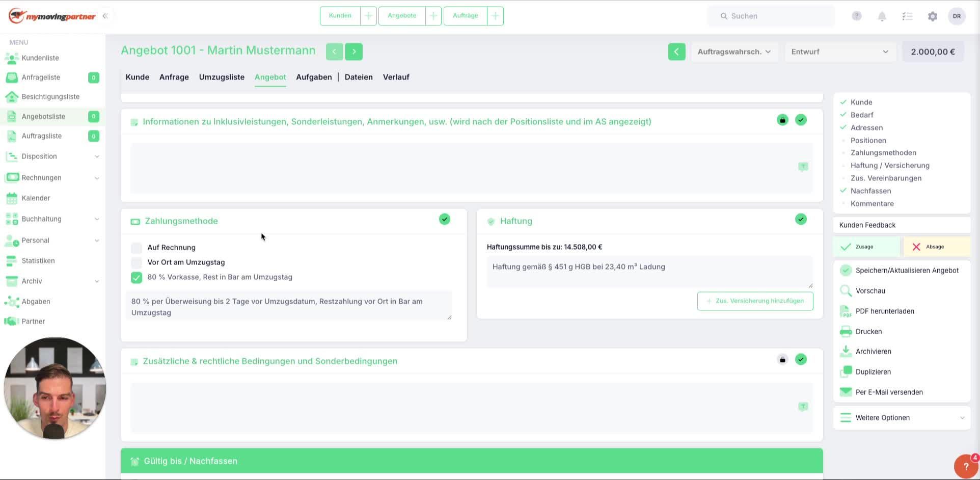The height and width of the screenshot is (480, 980).
Task: Open Kundenliste in sidebar
Action: pos(40,58)
